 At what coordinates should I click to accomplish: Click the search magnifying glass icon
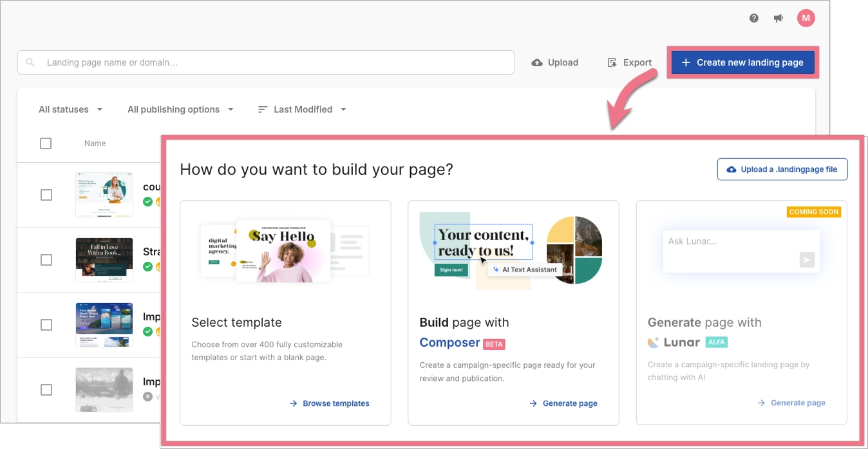[30, 62]
